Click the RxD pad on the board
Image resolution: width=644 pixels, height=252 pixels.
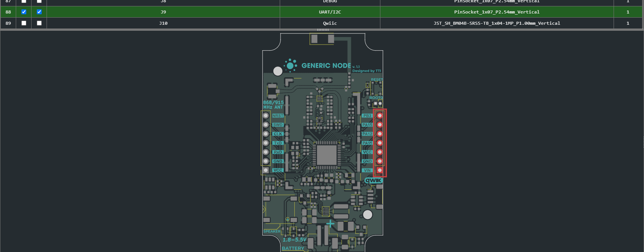[x=266, y=152]
